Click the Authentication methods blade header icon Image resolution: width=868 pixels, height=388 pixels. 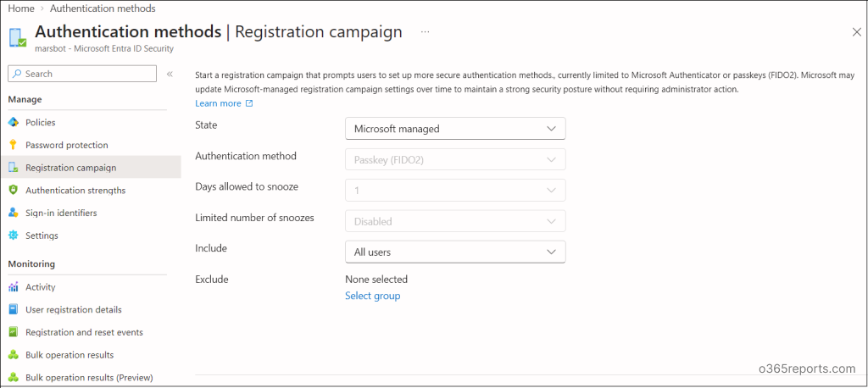click(18, 37)
